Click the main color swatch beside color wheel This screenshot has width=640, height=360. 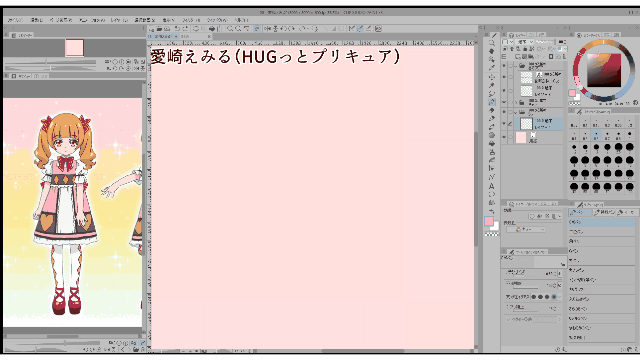pyautogui.click(x=572, y=93)
